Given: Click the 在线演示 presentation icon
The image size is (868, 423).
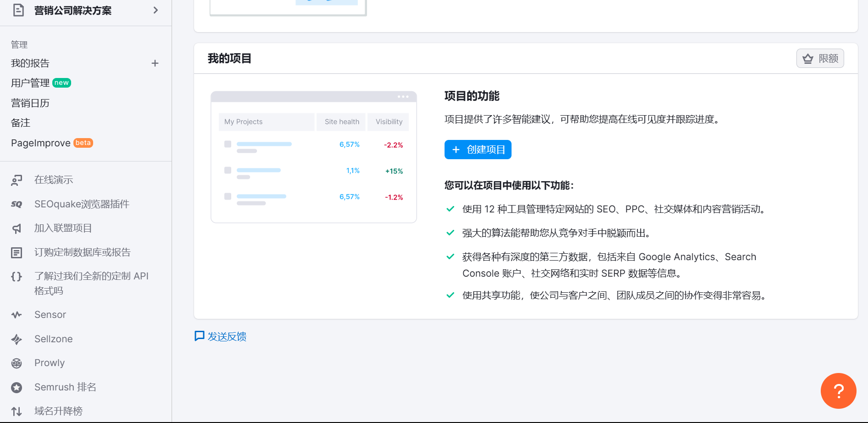Looking at the screenshot, I should [17, 180].
